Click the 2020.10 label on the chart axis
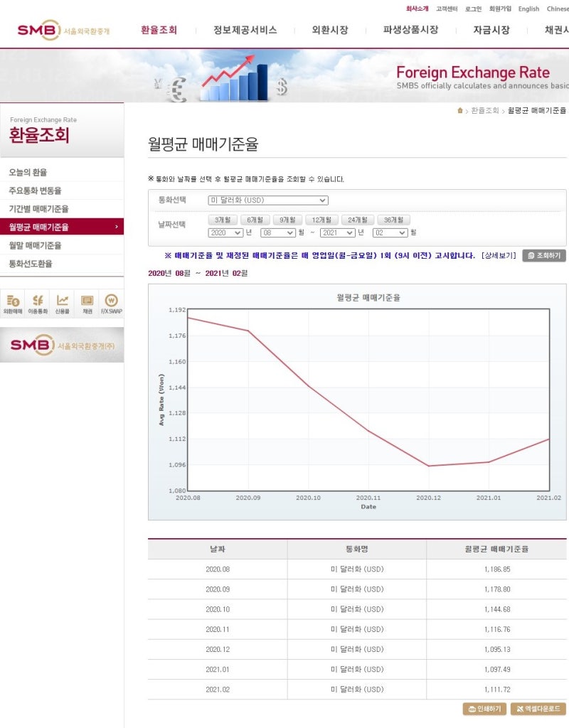569x728 pixels. pyautogui.click(x=308, y=498)
